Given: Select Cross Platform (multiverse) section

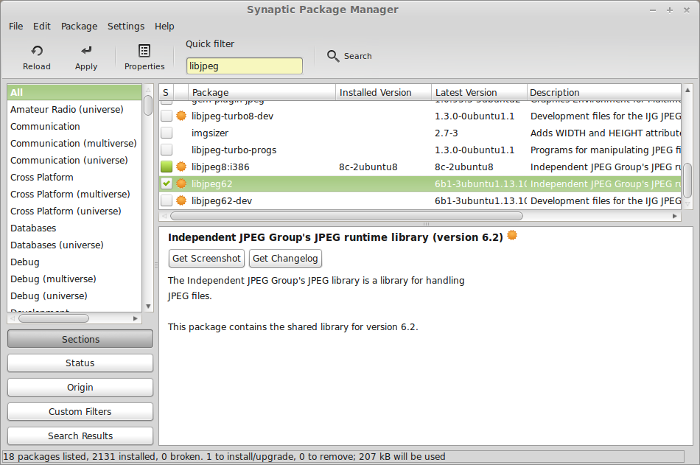Looking at the screenshot, I should (74, 194).
